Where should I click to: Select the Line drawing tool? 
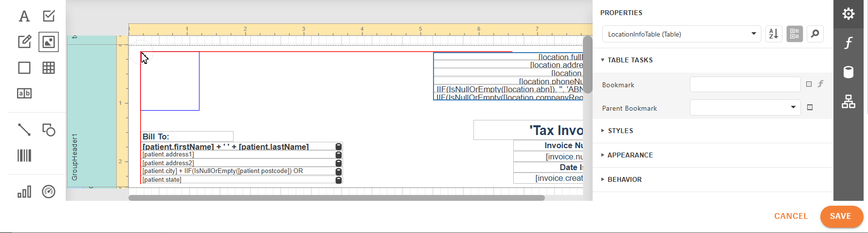pos(24,130)
